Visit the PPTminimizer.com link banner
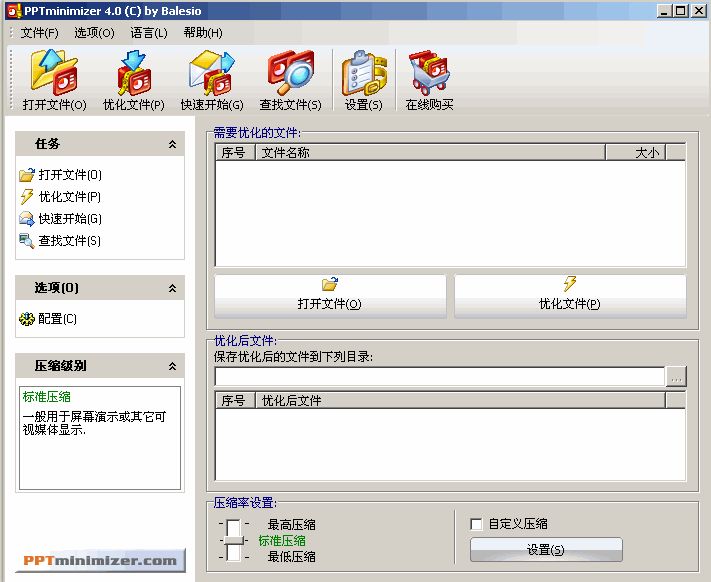The image size is (711, 582). pyautogui.click(x=100, y=560)
